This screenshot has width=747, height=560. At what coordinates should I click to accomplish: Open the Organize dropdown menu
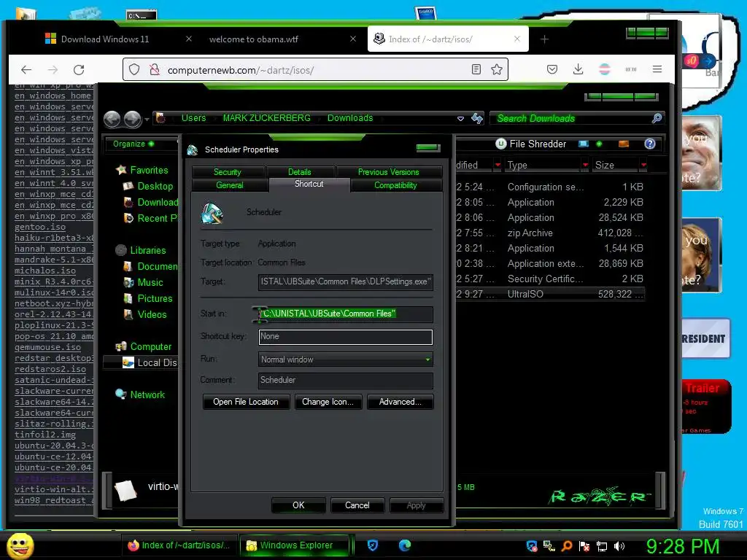tap(133, 144)
